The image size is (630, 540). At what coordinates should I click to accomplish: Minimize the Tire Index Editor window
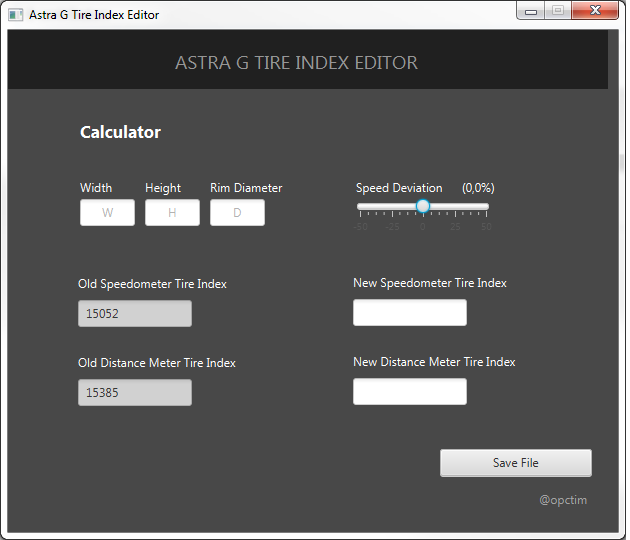pos(531,11)
